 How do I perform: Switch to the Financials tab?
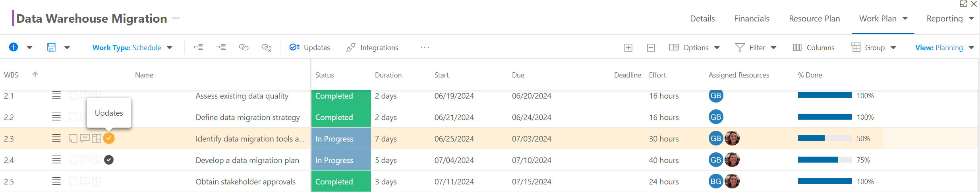coord(752,19)
